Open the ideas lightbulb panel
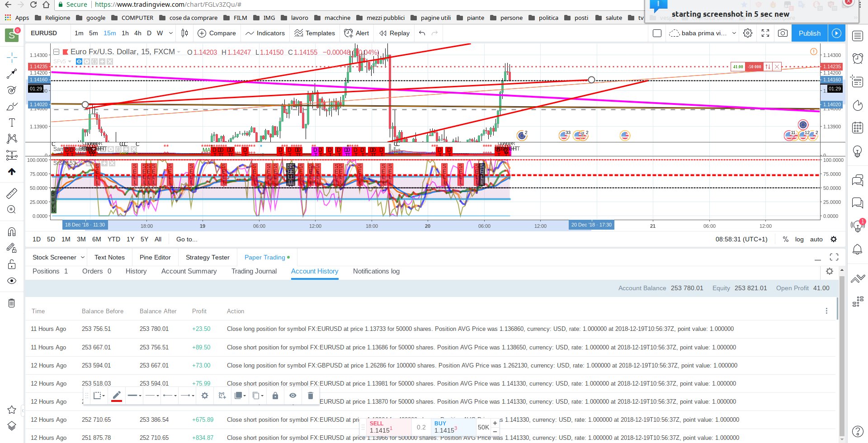 coord(858,151)
